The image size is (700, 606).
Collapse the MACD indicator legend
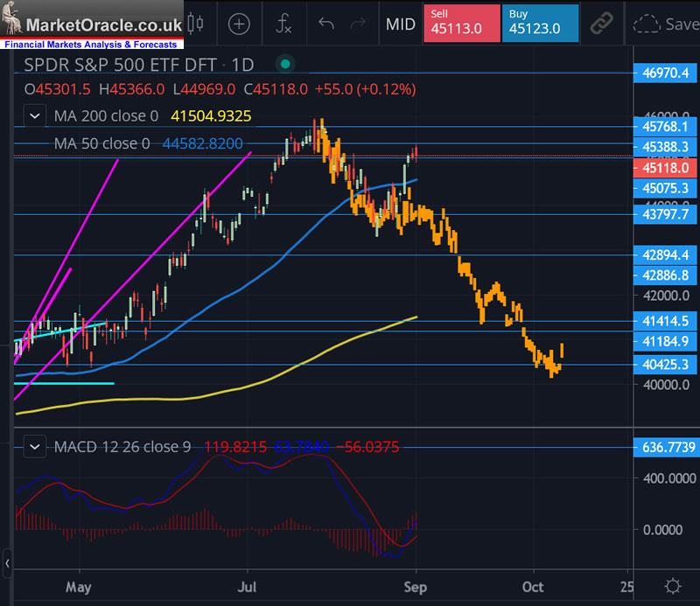pyautogui.click(x=35, y=447)
